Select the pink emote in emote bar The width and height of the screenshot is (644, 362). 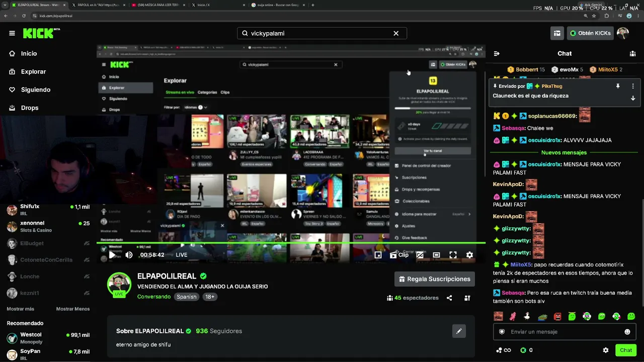[x=513, y=316]
